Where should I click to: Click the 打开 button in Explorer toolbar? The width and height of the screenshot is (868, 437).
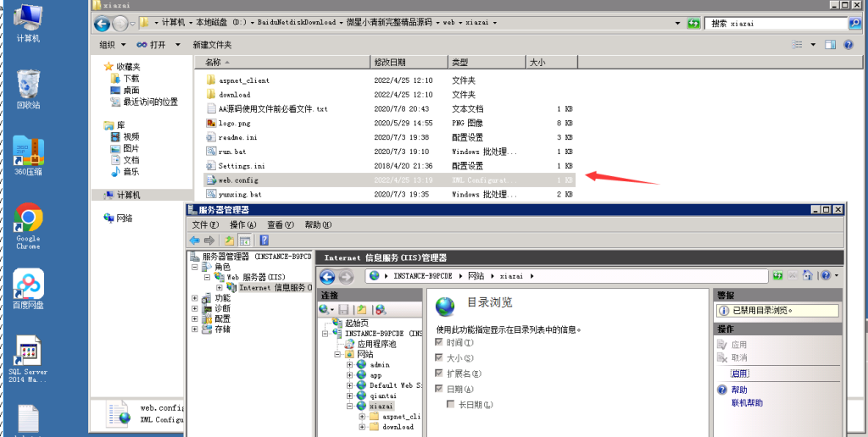(151, 45)
